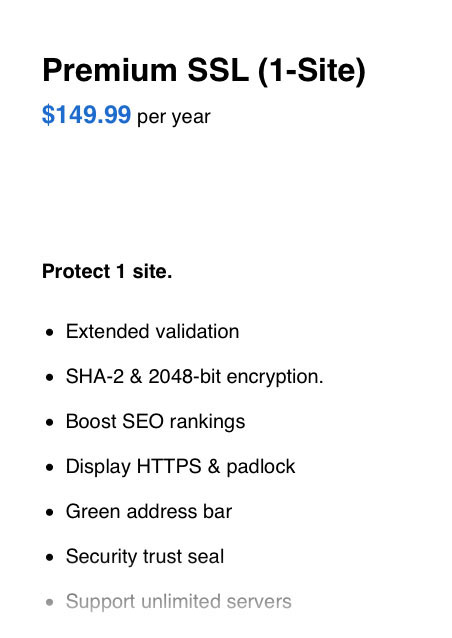
Task: Click bullet dot beside SHA-2 encryption
Action: click(50, 378)
